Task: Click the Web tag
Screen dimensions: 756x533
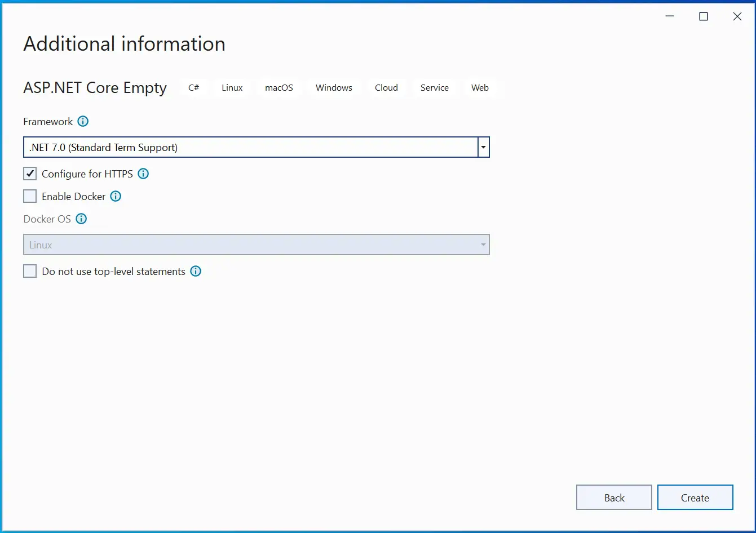Action: click(x=480, y=87)
